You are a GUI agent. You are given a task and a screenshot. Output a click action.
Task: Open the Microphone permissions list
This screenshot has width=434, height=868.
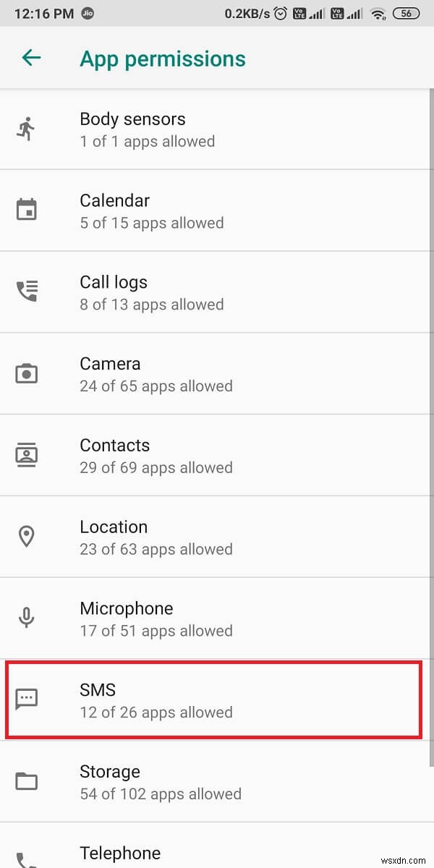(x=217, y=618)
